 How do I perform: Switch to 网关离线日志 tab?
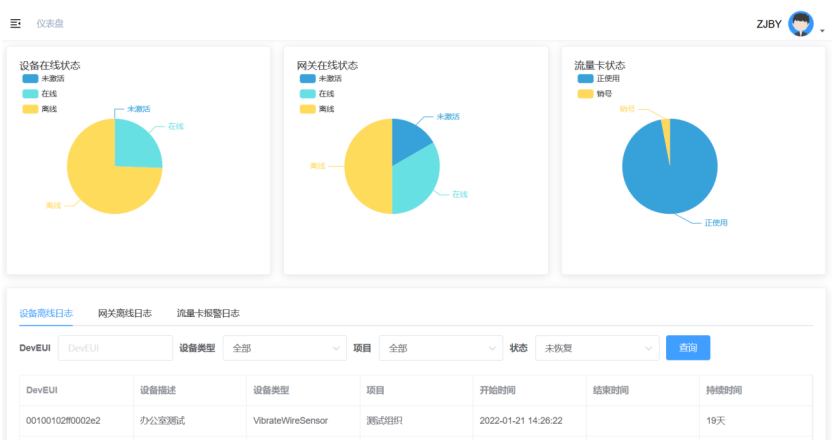tap(125, 313)
